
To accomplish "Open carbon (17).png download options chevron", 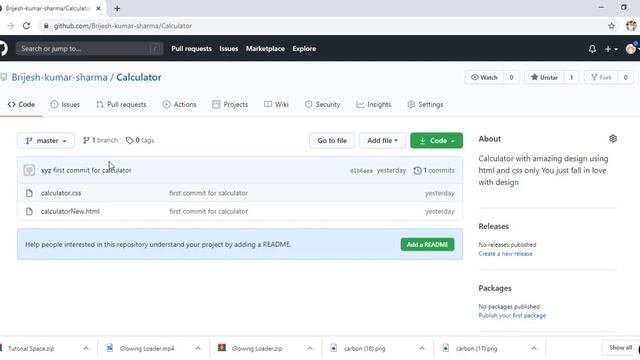I will 534,349.
